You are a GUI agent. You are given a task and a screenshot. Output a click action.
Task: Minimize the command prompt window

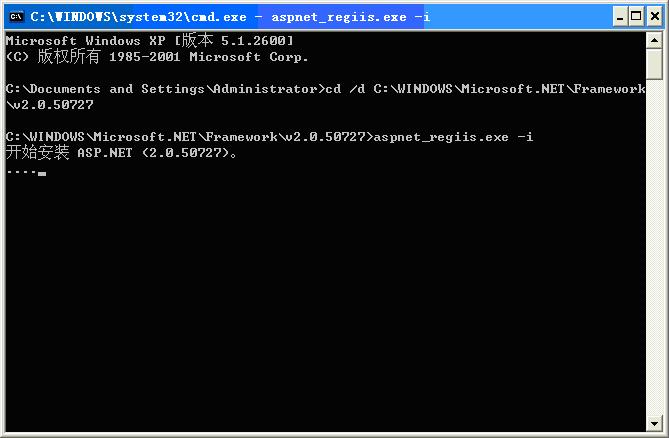pos(620,17)
